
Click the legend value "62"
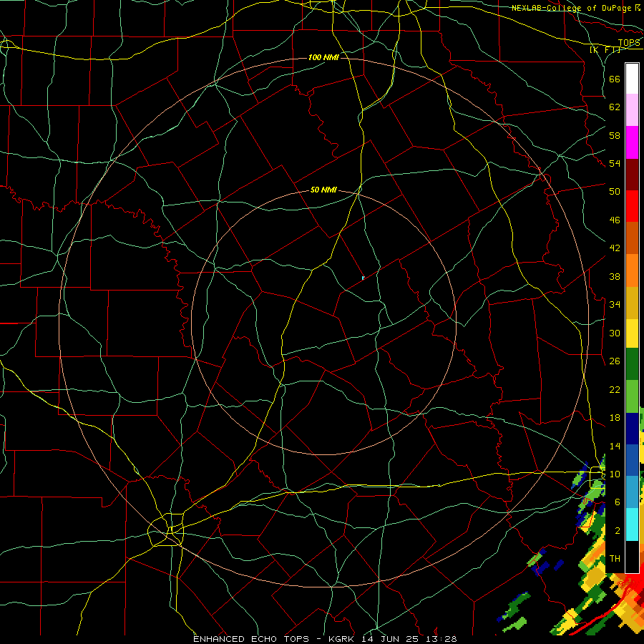[x=615, y=107]
